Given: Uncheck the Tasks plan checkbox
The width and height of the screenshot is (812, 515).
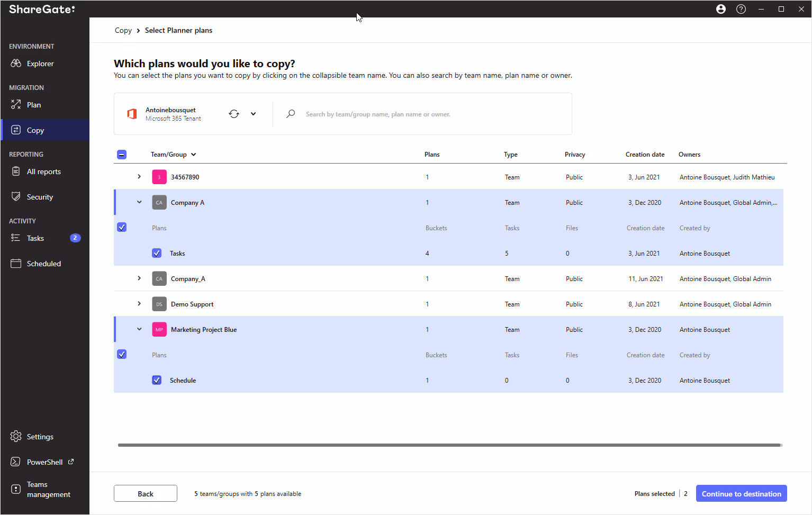Looking at the screenshot, I should pos(157,253).
